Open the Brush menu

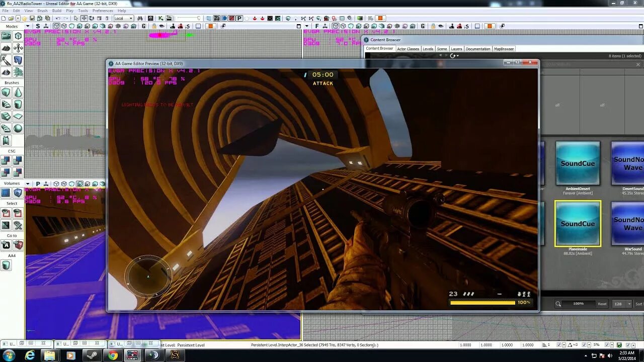point(43,11)
